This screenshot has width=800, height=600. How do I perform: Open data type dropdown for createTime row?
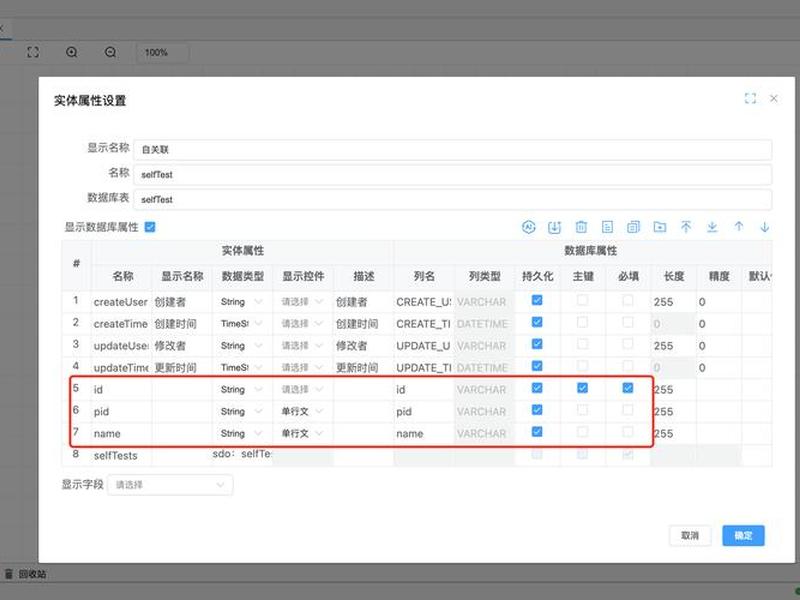point(242,324)
